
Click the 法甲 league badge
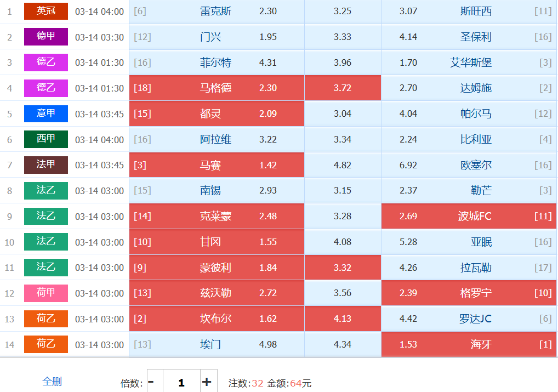tap(46, 165)
